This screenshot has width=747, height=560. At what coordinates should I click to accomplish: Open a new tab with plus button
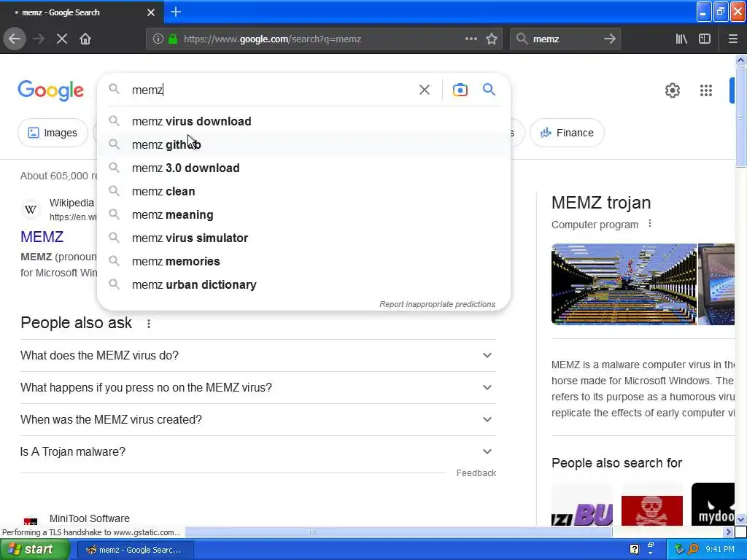coord(175,12)
